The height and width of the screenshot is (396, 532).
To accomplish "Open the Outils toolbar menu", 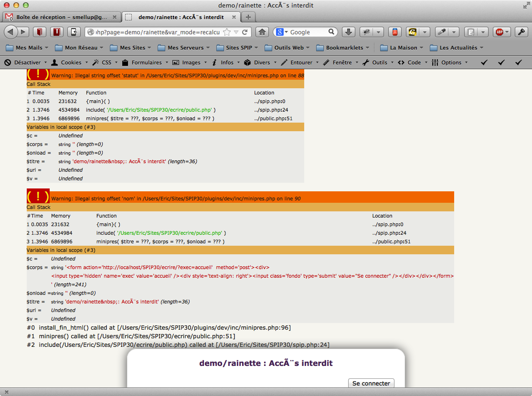I will pos(378,63).
